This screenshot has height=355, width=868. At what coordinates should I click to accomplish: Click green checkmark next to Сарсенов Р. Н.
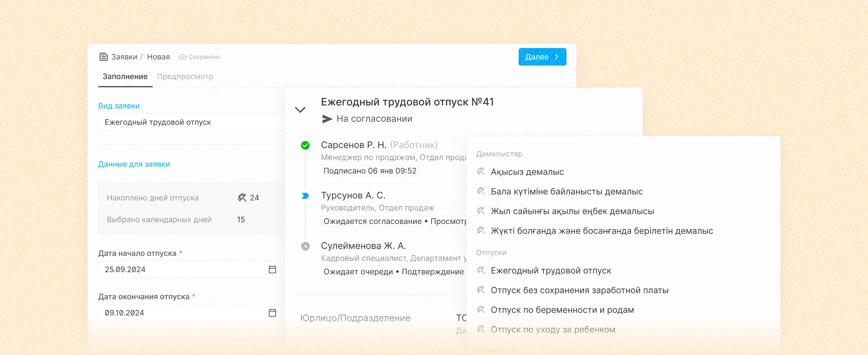[x=305, y=145]
